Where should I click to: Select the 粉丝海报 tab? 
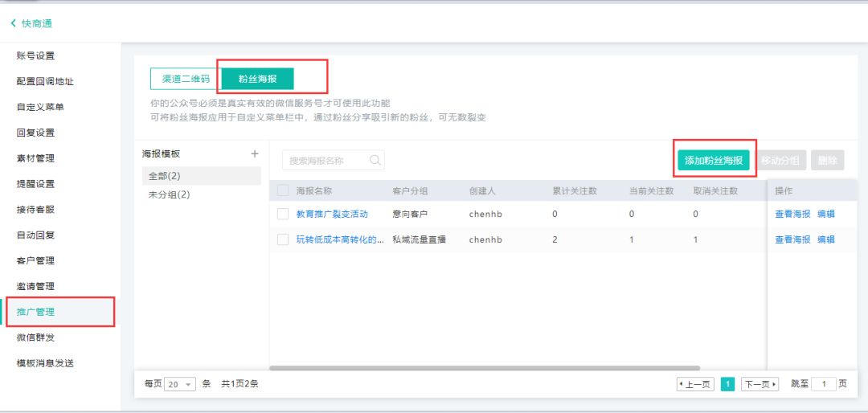(x=258, y=79)
